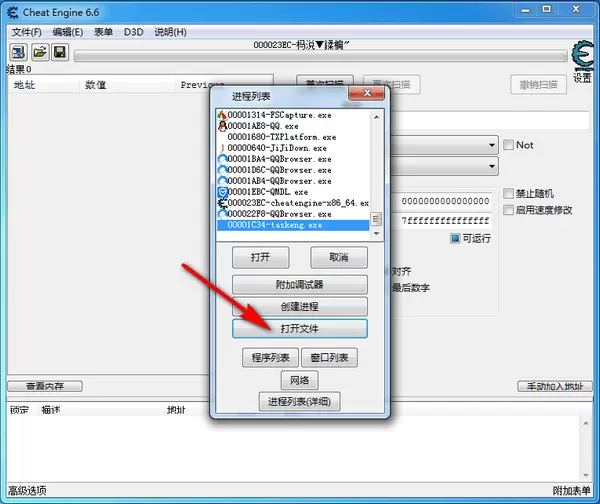Click the select process computer icon
Image resolution: width=600 pixels, height=504 pixels.
[x=18, y=52]
